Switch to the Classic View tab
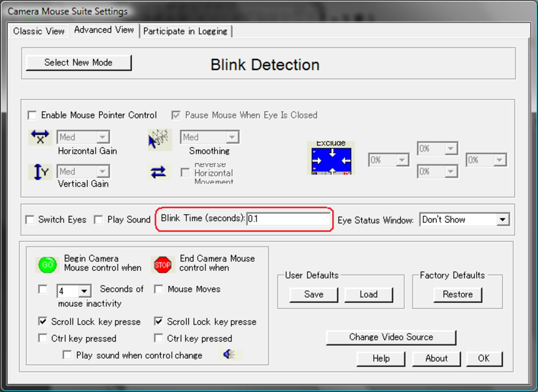Image resolution: width=538 pixels, height=392 pixels. pyautogui.click(x=39, y=31)
